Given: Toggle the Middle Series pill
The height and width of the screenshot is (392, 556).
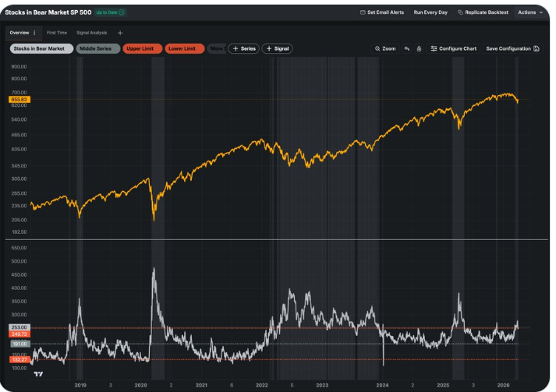Looking at the screenshot, I should (x=99, y=48).
